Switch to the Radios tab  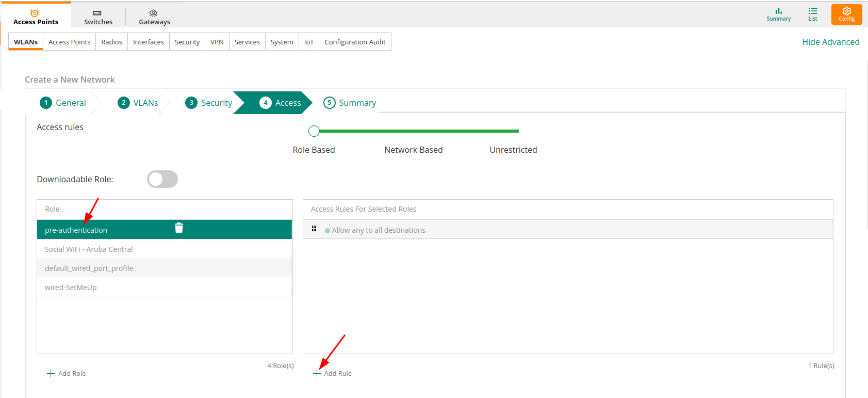click(111, 42)
